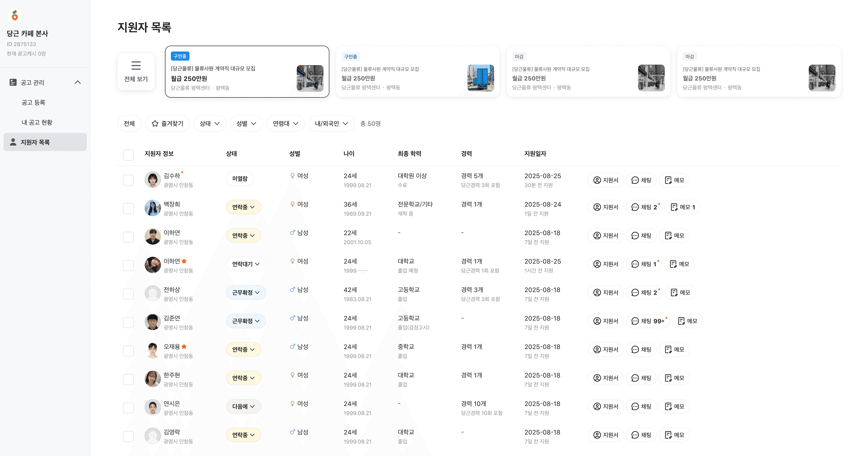Check the select-all header checkbox

point(128,155)
